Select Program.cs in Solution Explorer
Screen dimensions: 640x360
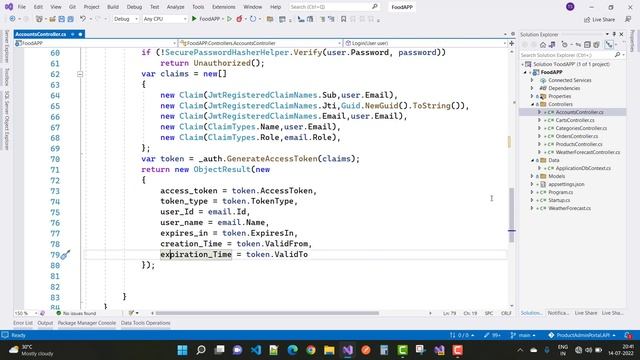point(560,192)
